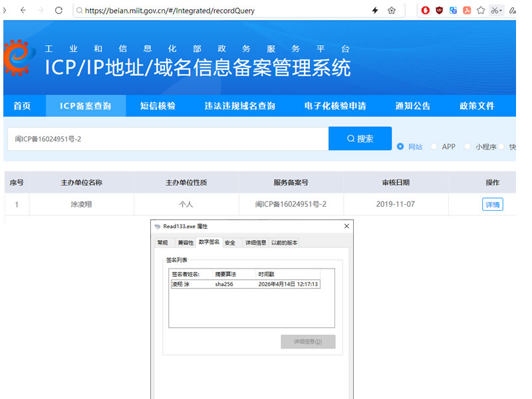
Task: Select the 网站 radio option
Action: (x=400, y=146)
